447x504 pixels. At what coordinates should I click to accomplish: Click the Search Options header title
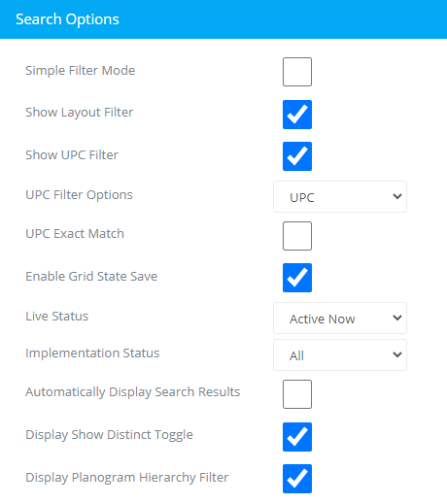pyautogui.click(x=67, y=19)
